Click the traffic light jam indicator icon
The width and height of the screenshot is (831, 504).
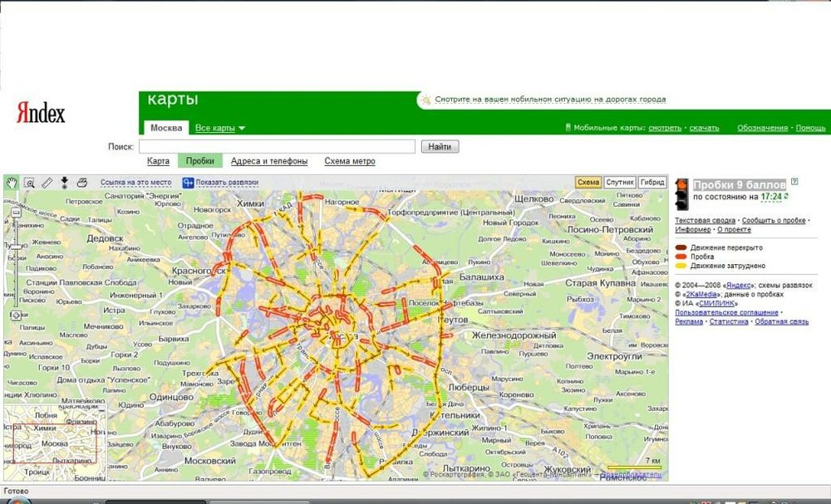(681, 193)
